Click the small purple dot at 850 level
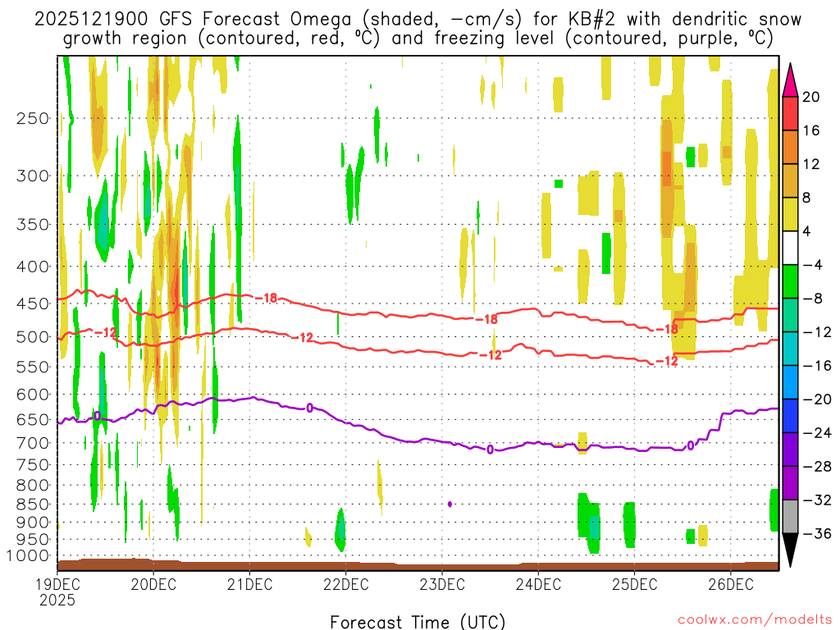The image size is (840, 630). click(x=450, y=504)
